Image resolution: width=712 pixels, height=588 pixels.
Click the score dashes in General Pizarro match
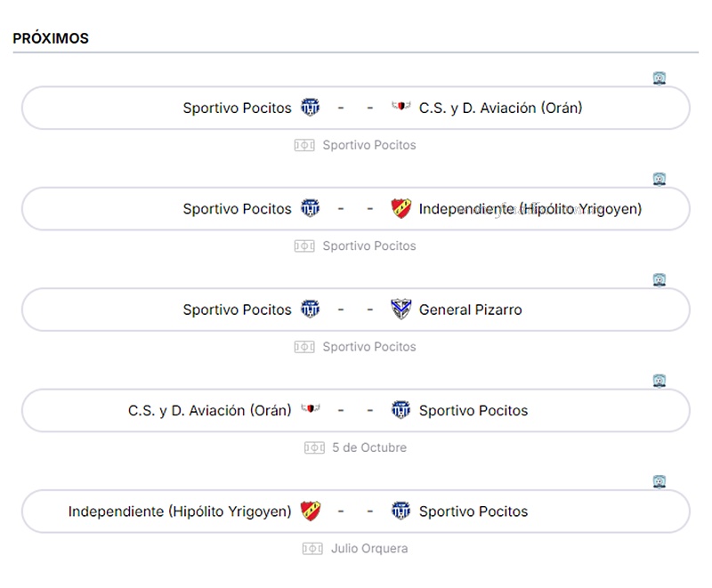355,310
